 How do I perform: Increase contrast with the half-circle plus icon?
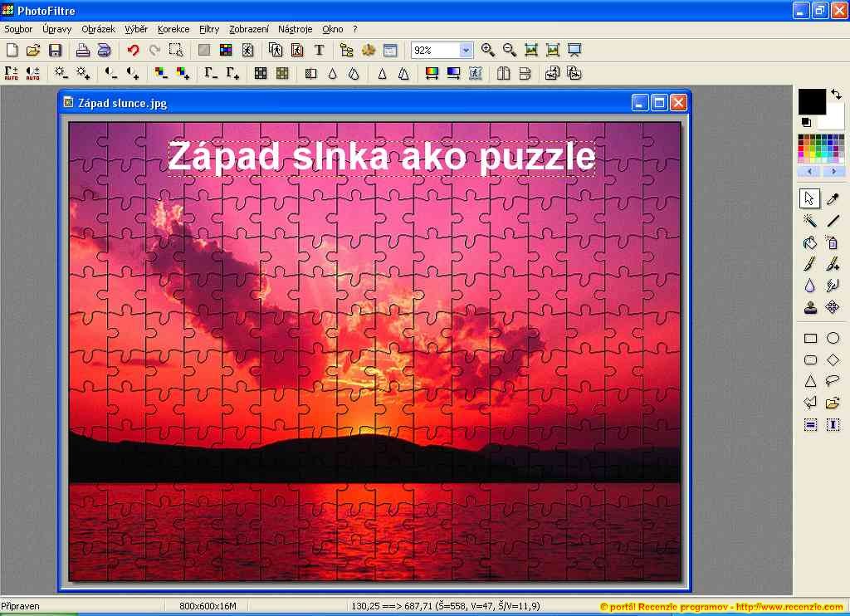pos(133,73)
